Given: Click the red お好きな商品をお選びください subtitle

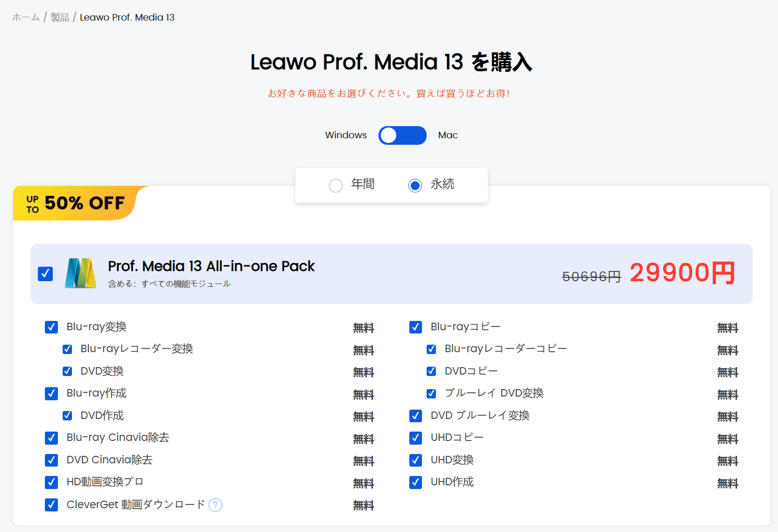Looking at the screenshot, I should click(x=389, y=93).
